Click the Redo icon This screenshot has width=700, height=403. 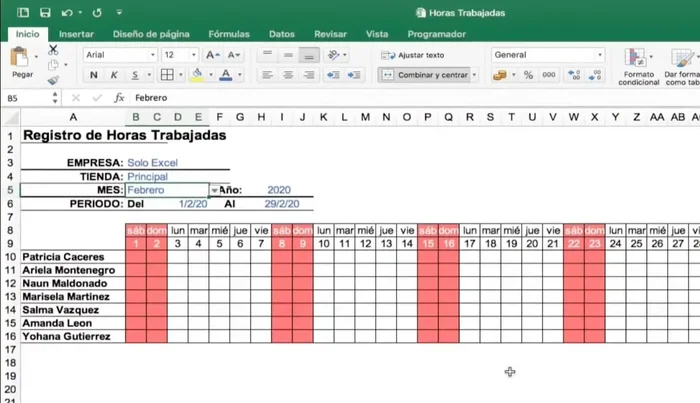pyautogui.click(x=97, y=13)
